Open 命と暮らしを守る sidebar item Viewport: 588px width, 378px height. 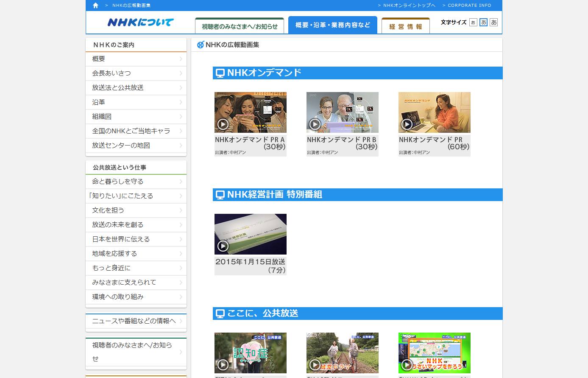[x=136, y=182]
